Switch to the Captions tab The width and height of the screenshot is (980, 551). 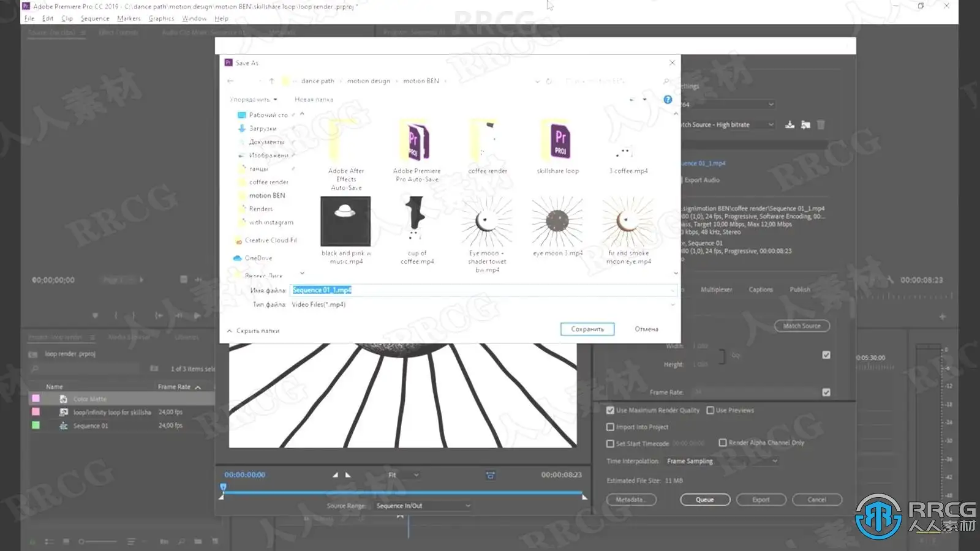tap(761, 290)
